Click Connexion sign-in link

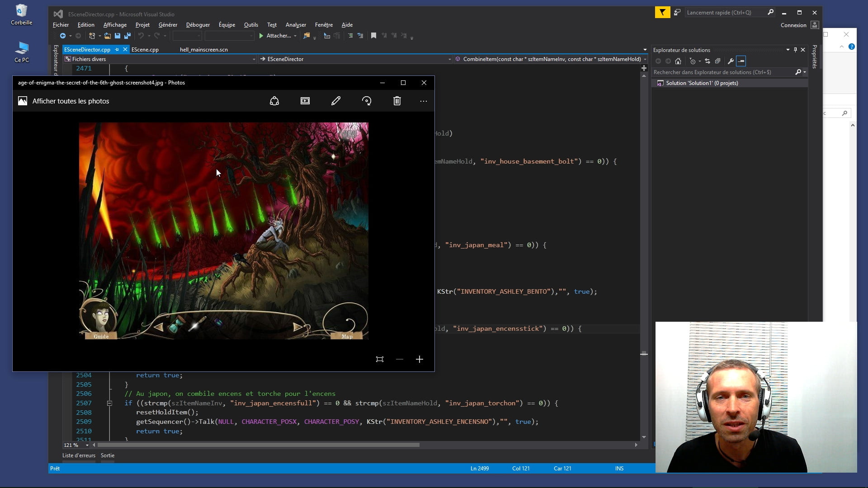coord(793,25)
